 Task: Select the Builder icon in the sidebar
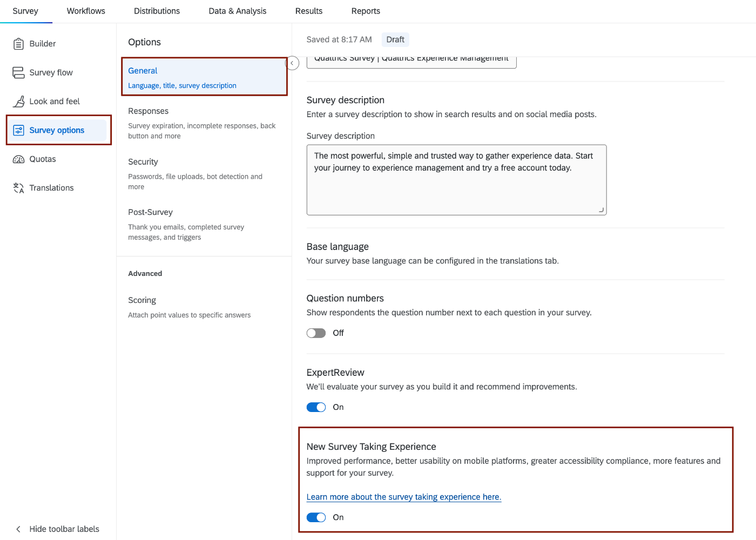pos(19,43)
